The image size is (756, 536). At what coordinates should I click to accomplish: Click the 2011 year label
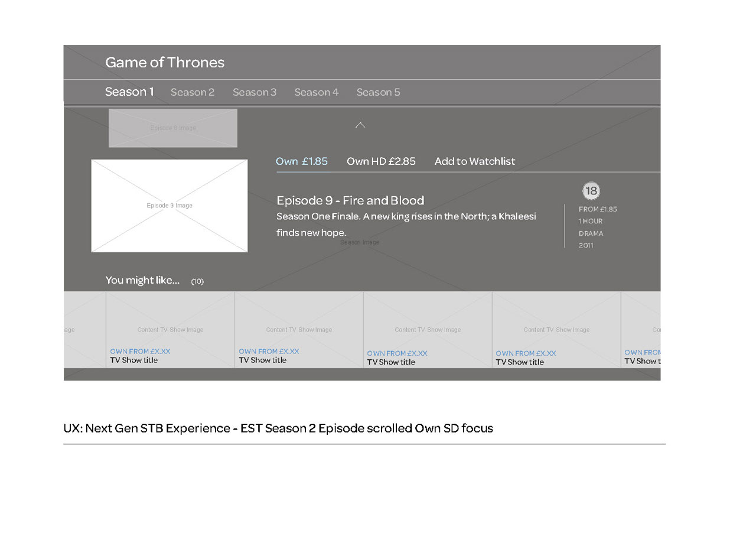pyautogui.click(x=586, y=245)
